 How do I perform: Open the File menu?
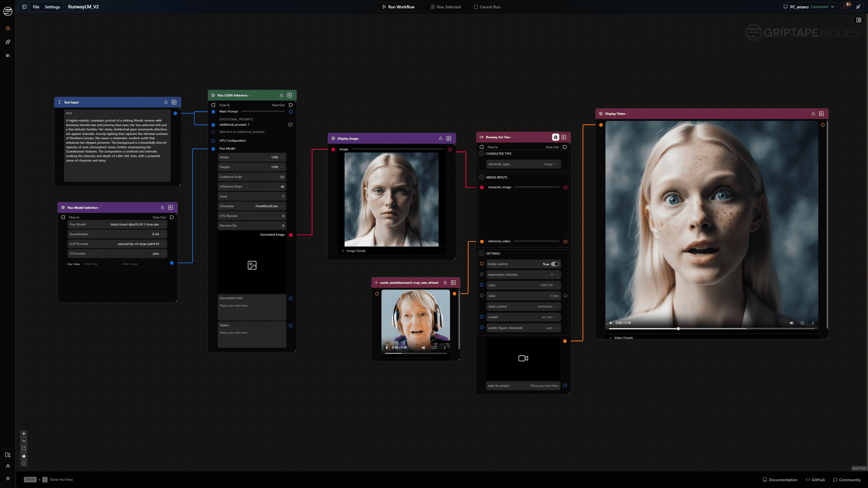click(x=36, y=6)
